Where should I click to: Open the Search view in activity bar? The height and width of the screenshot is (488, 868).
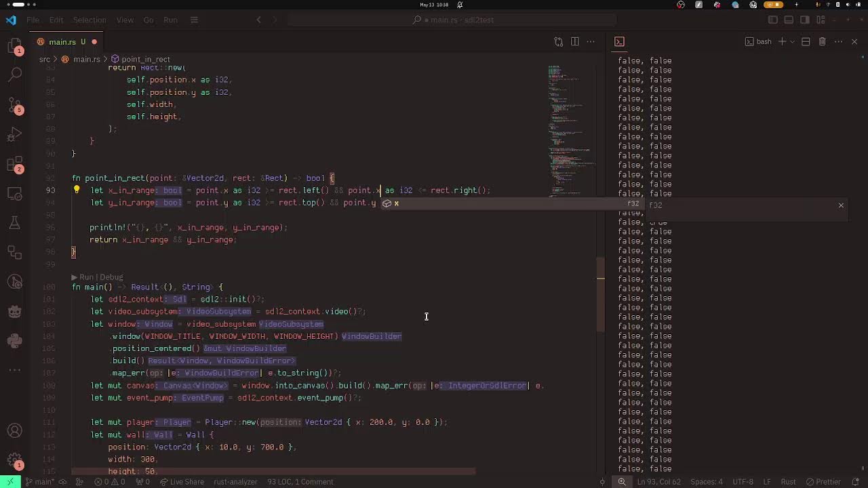coord(14,75)
